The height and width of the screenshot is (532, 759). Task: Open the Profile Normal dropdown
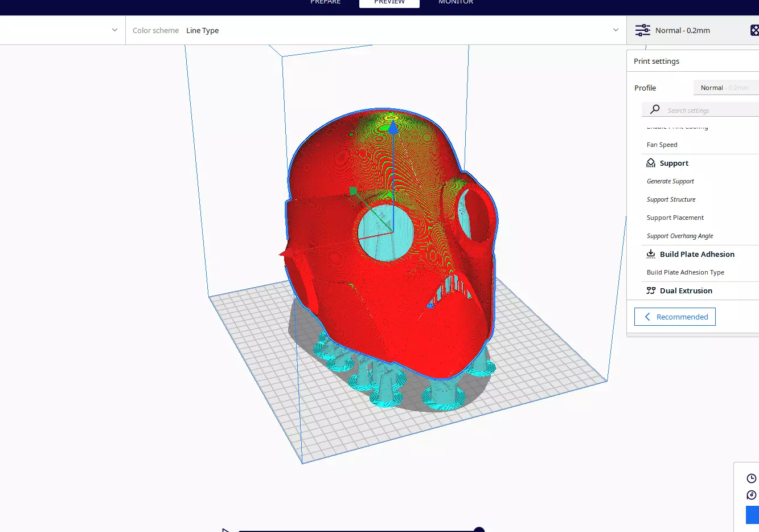click(x=726, y=88)
